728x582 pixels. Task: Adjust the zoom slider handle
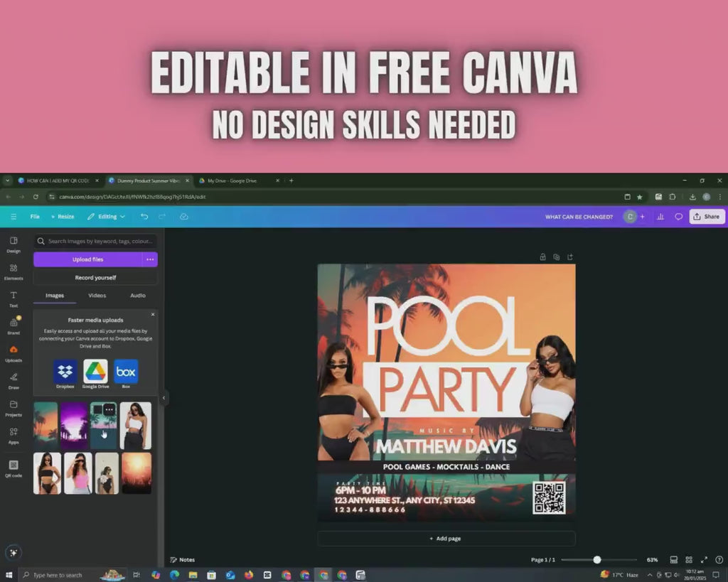pos(597,560)
